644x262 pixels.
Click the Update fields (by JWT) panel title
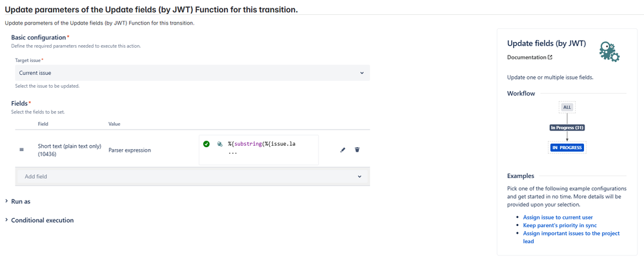click(x=547, y=43)
